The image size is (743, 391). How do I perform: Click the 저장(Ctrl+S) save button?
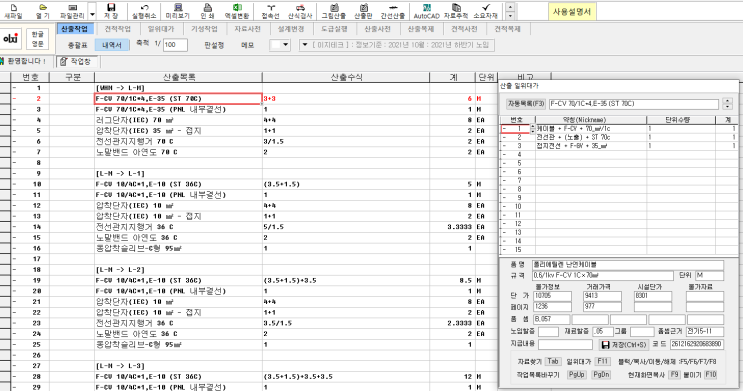point(624,345)
